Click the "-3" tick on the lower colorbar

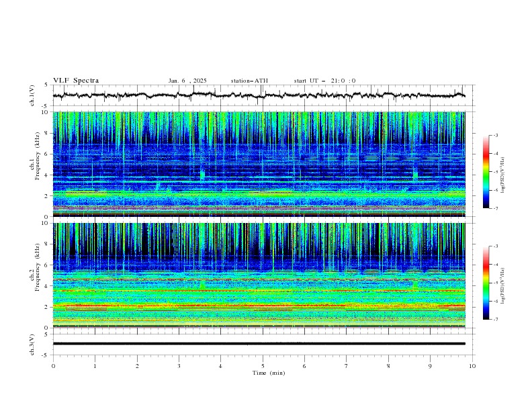click(495, 246)
